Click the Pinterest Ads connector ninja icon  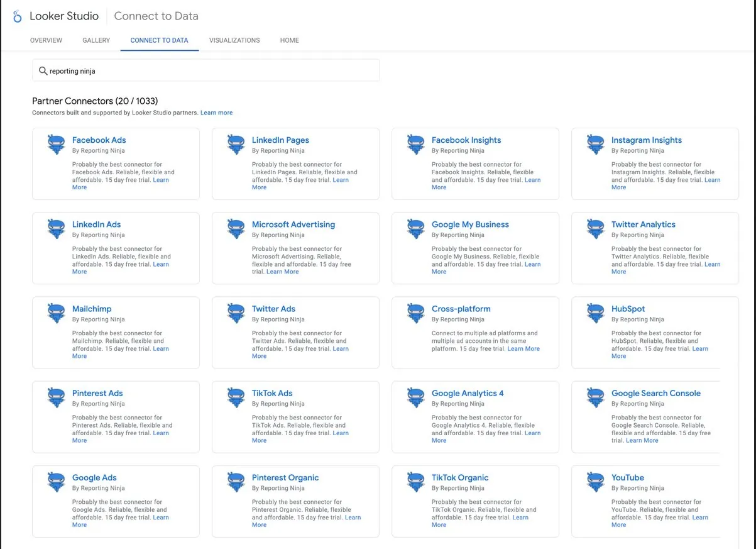57,397
